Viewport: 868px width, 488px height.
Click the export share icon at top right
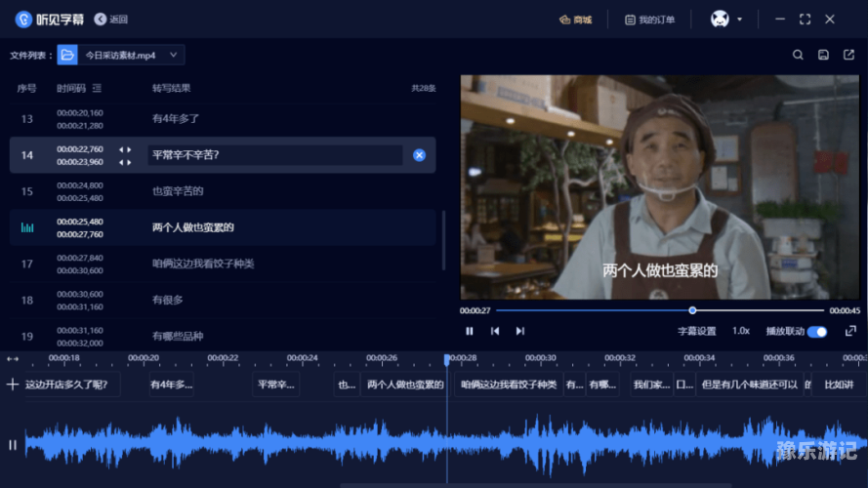click(x=848, y=55)
